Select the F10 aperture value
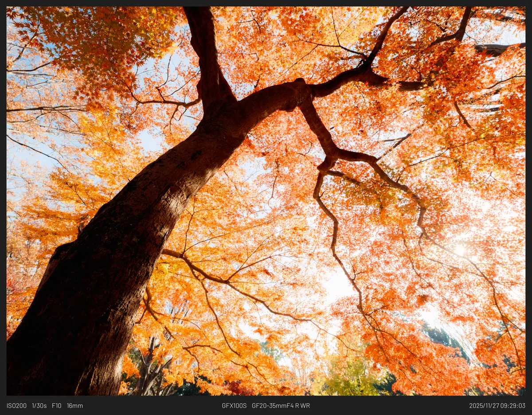532x415 pixels. [x=57, y=406]
